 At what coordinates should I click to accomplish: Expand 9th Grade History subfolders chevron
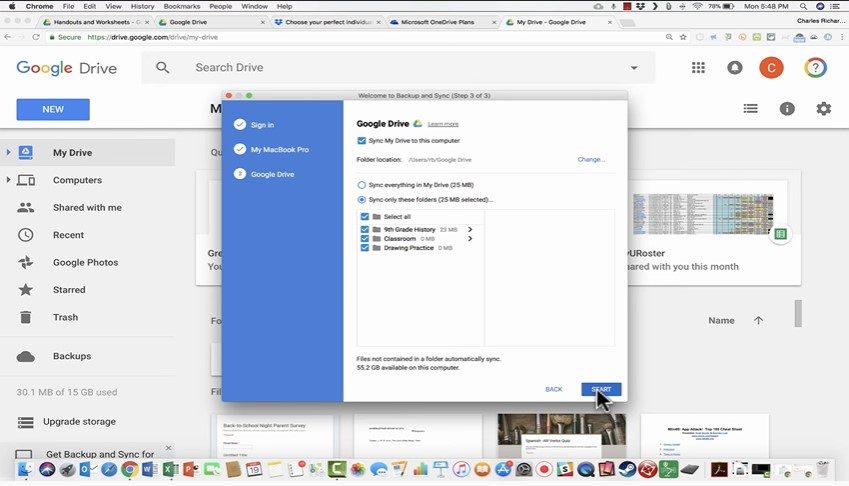(470, 229)
